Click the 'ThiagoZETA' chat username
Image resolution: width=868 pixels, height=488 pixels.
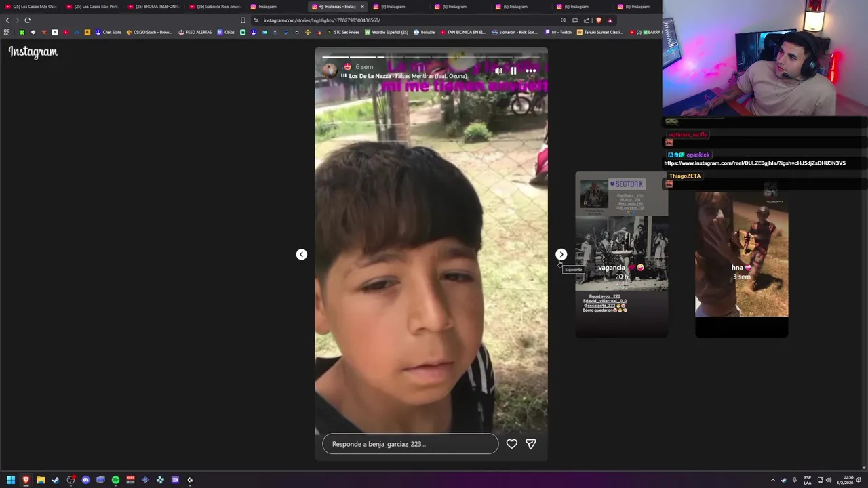pyautogui.click(x=685, y=176)
